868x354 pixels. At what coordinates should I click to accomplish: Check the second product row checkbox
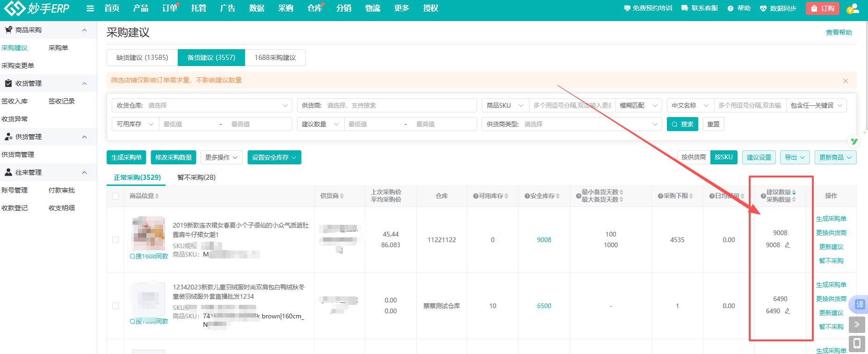[116, 306]
